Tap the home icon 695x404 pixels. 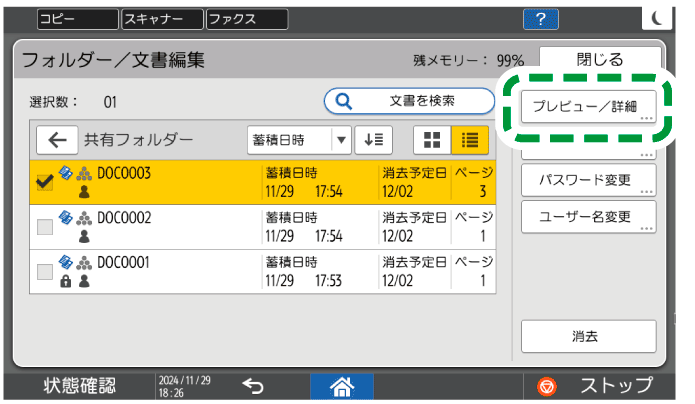pyautogui.click(x=342, y=386)
